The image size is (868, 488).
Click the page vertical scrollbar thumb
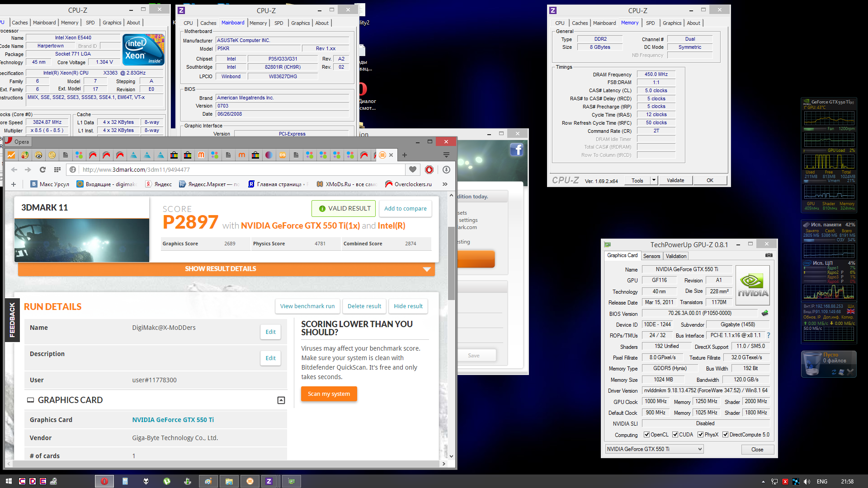pos(451,263)
